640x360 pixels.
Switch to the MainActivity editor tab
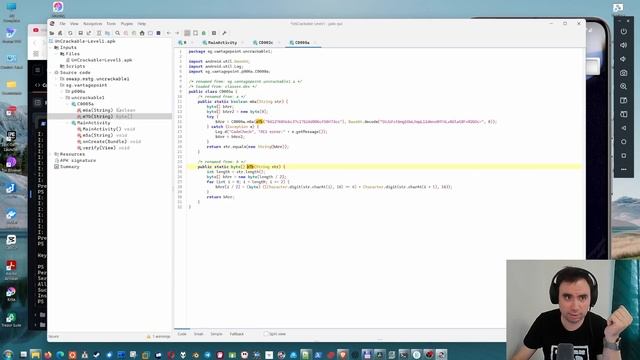point(222,42)
